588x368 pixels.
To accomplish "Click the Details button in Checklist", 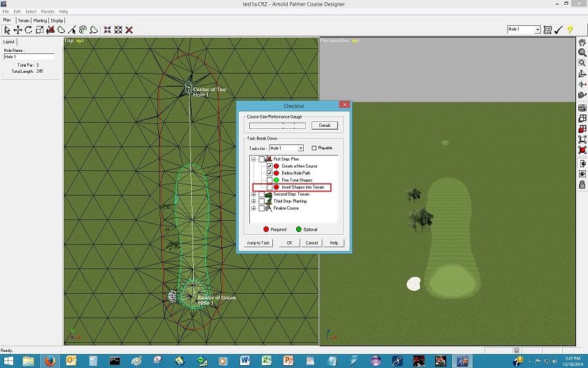I will point(324,125).
